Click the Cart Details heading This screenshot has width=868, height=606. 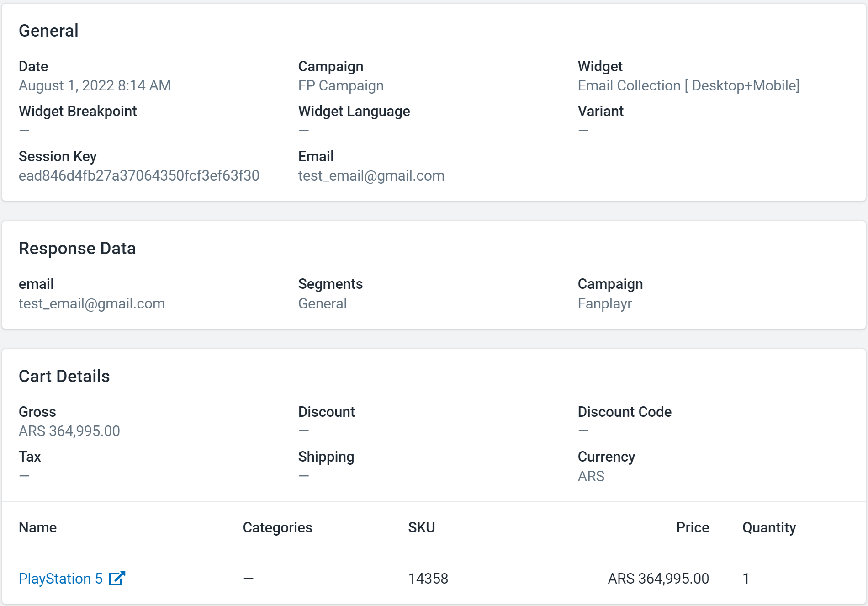[64, 376]
